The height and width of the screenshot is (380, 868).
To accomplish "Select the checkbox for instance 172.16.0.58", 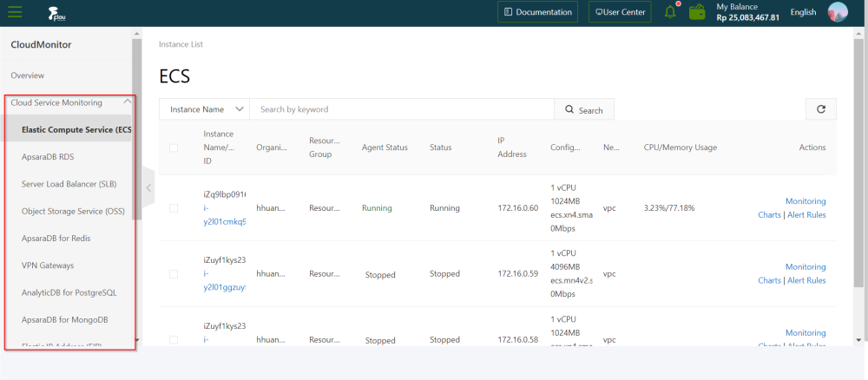I will [174, 339].
